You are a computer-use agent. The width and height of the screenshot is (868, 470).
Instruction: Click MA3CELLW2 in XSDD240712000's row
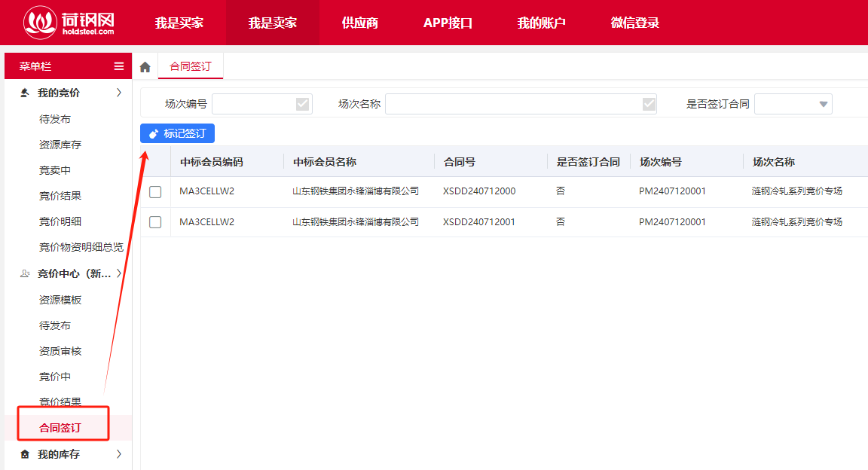[x=207, y=191]
